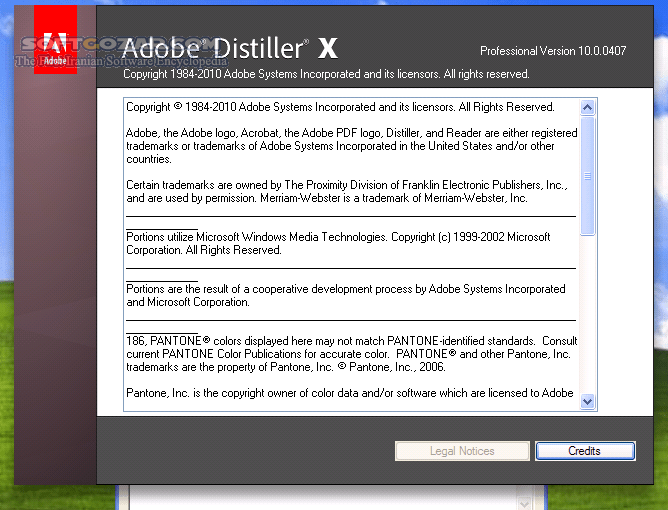
Task: Click header copyright line 'Copyright 1984-2010 Adobe Systems'
Action: (326, 74)
